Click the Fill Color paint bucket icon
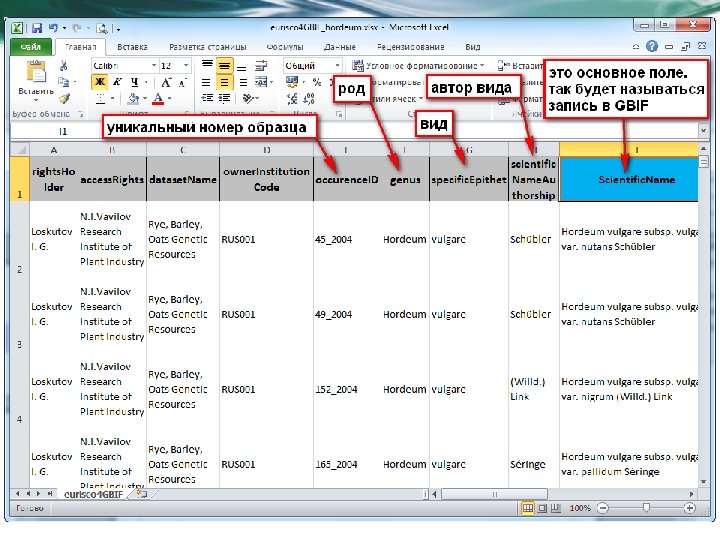This screenshot has height=540, width=720. point(134,98)
